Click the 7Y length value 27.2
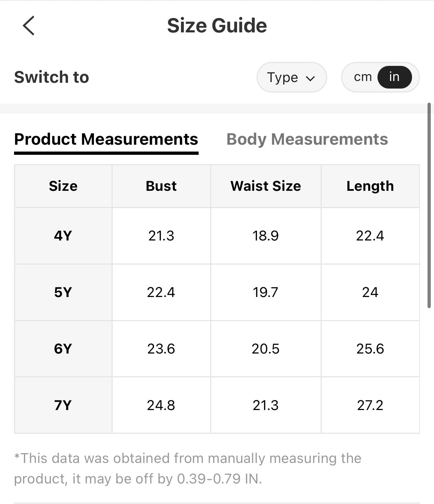This screenshot has width=434, height=504. click(370, 405)
